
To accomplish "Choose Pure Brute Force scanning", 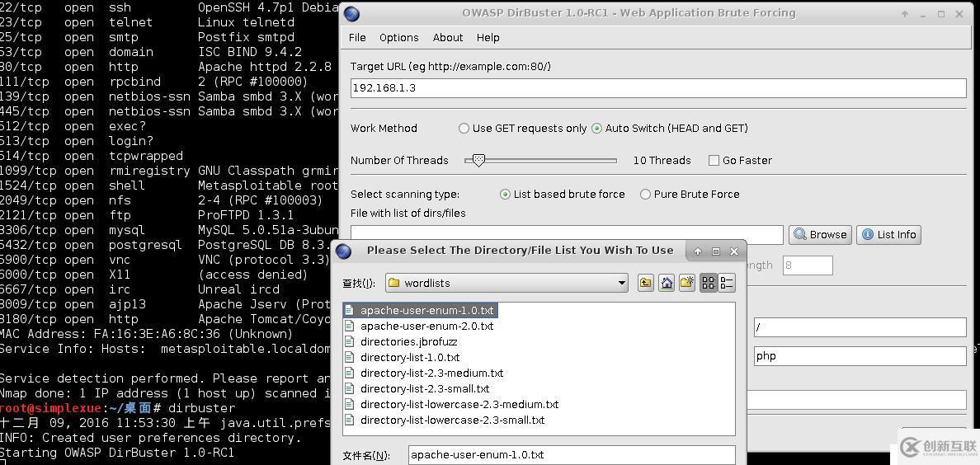I will click(x=690, y=195).
